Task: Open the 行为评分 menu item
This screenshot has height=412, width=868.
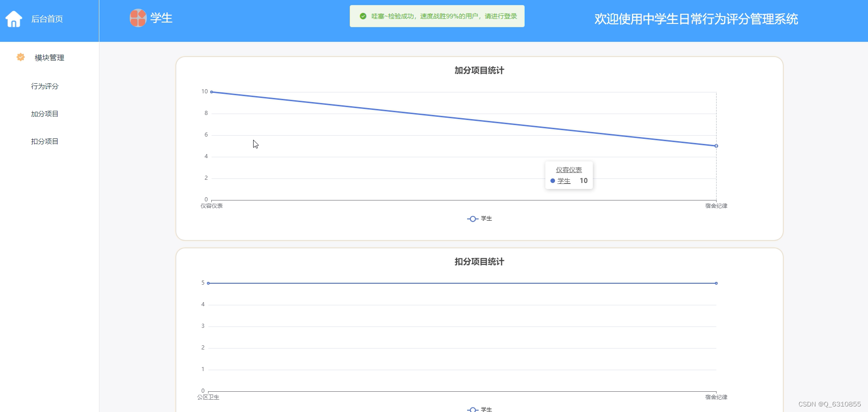Action: click(x=45, y=86)
